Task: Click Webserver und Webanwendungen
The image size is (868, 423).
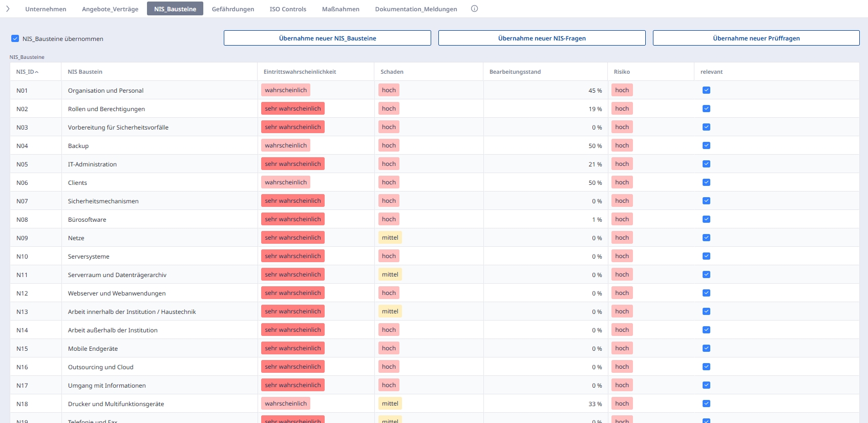Action: point(117,293)
